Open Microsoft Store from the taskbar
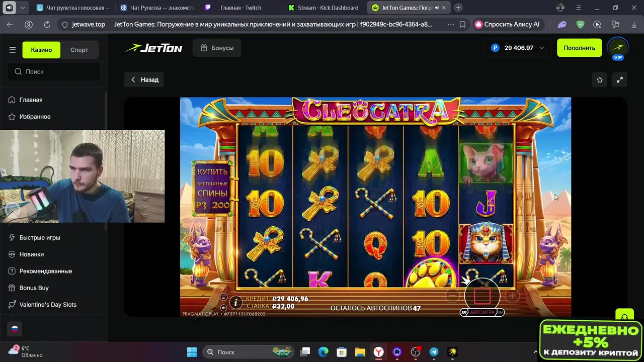This screenshot has width=644, height=362. [342, 352]
